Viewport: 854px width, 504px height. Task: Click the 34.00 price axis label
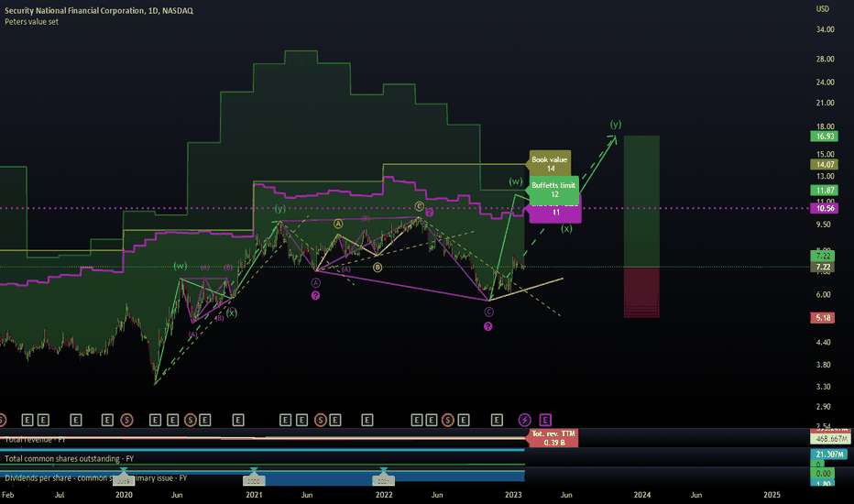pos(825,29)
